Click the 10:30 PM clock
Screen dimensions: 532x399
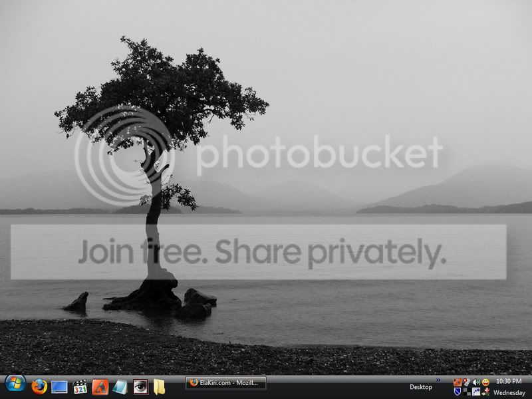(509, 381)
